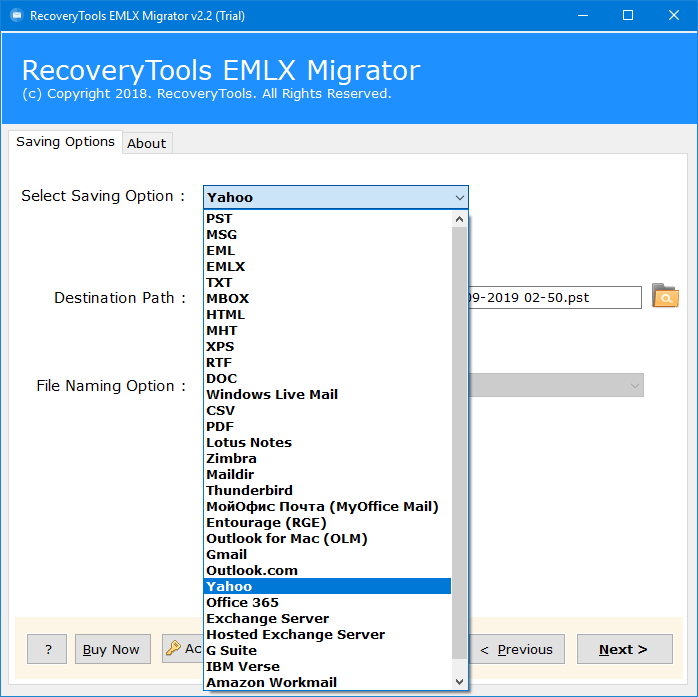Pick TXT in the dropdown list
The width and height of the screenshot is (698, 697).
click(x=327, y=283)
